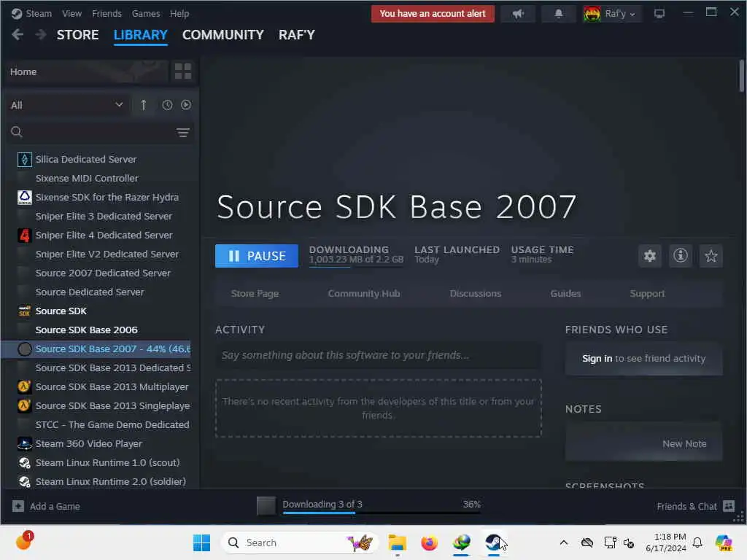Click Sign in for friend activity

click(597, 358)
